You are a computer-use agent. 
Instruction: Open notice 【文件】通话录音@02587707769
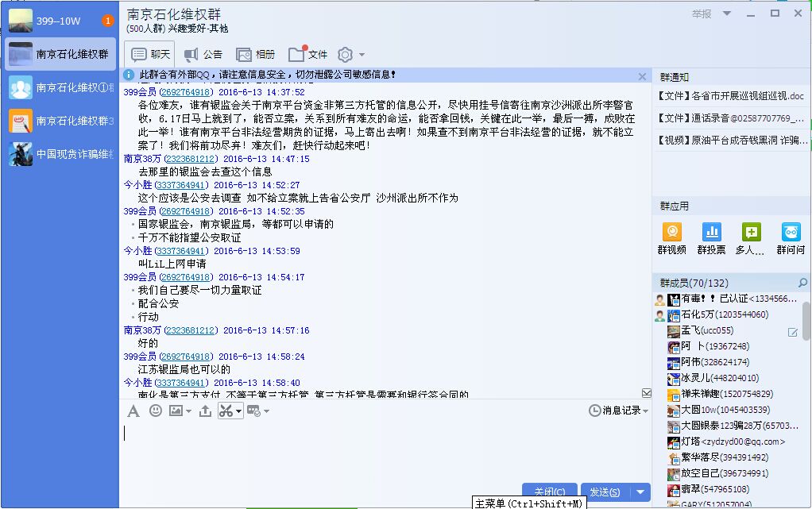tap(731, 118)
